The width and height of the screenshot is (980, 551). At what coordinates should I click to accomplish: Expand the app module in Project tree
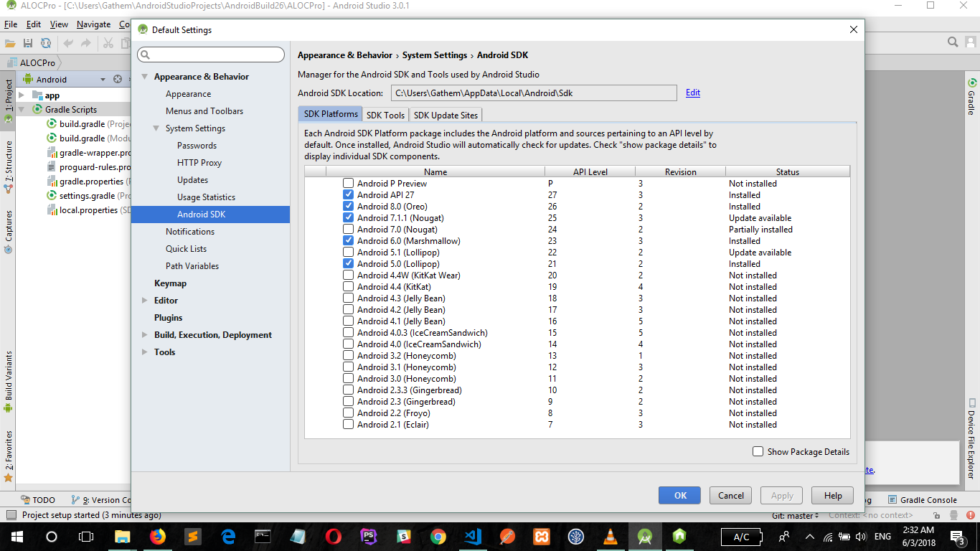(22, 95)
